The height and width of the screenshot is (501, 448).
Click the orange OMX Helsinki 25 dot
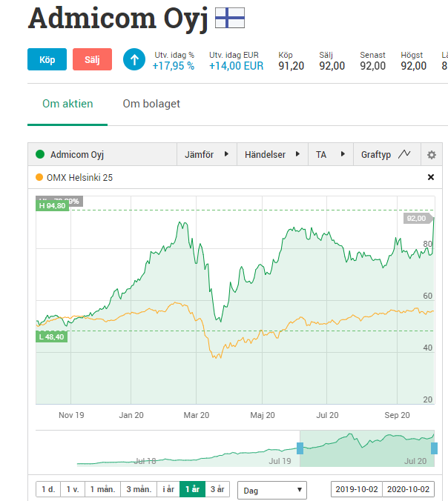[x=39, y=177]
